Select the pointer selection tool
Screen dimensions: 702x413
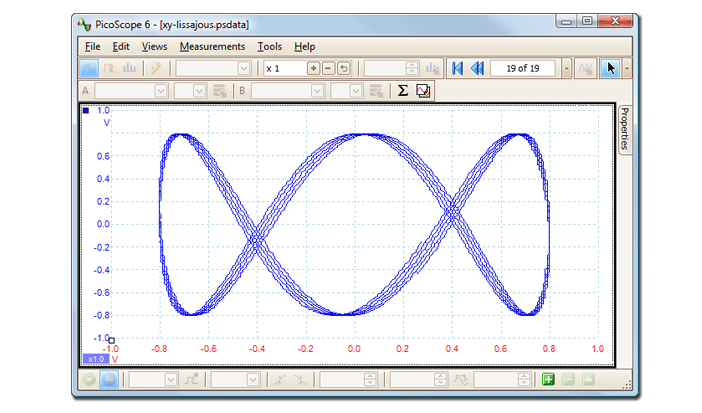click(x=611, y=69)
